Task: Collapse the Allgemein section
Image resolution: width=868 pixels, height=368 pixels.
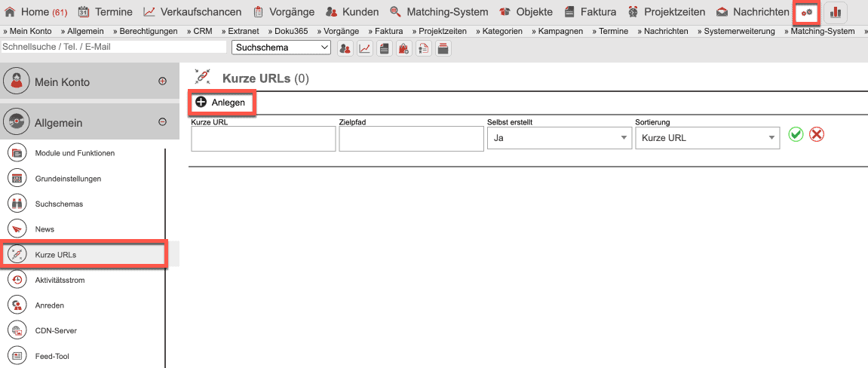Action: 162,122
